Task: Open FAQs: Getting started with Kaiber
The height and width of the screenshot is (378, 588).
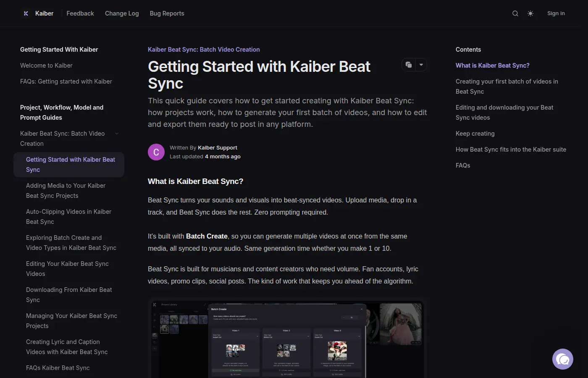Action: (66, 81)
